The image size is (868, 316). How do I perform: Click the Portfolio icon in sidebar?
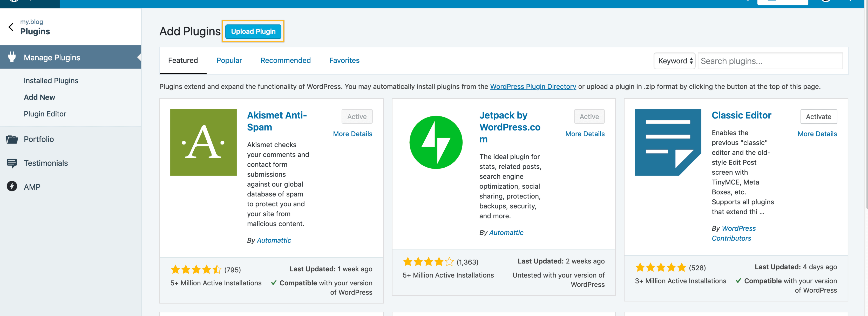(x=11, y=139)
